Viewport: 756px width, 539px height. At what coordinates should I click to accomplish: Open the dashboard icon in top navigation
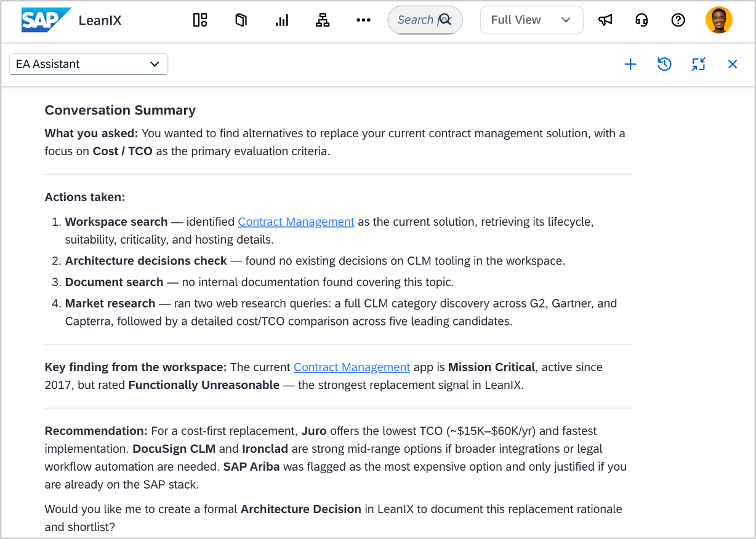click(200, 20)
